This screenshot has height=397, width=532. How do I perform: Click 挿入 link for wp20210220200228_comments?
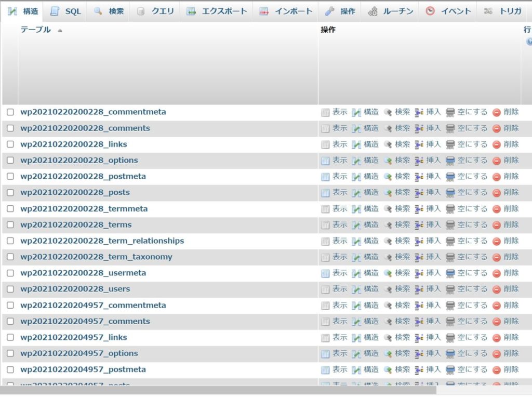pyautogui.click(x=434, y=128)
